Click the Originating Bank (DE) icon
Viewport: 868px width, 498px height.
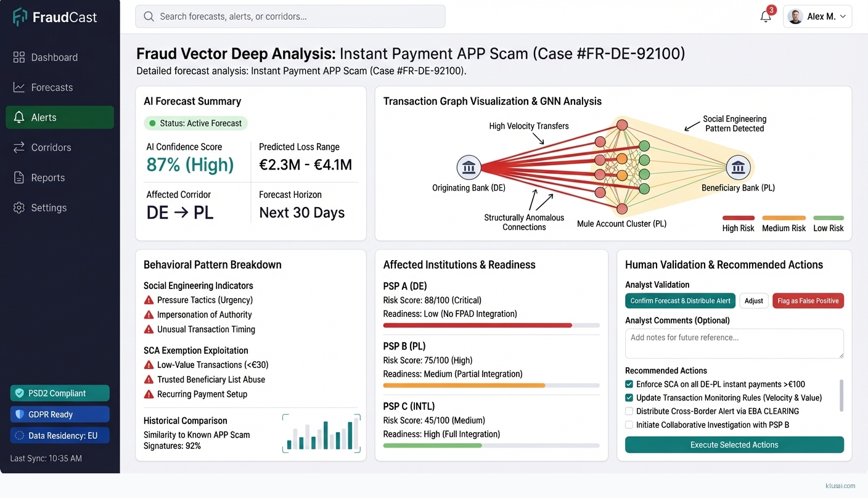tap(469, 168)
